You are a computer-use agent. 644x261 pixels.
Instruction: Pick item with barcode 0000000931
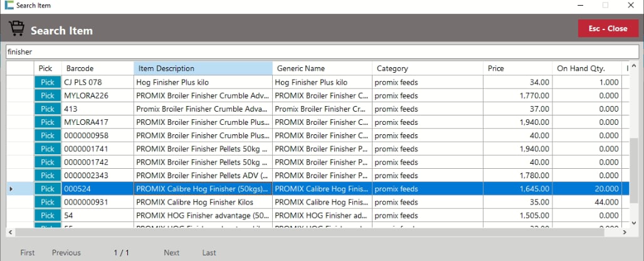(x=48, y=202)
